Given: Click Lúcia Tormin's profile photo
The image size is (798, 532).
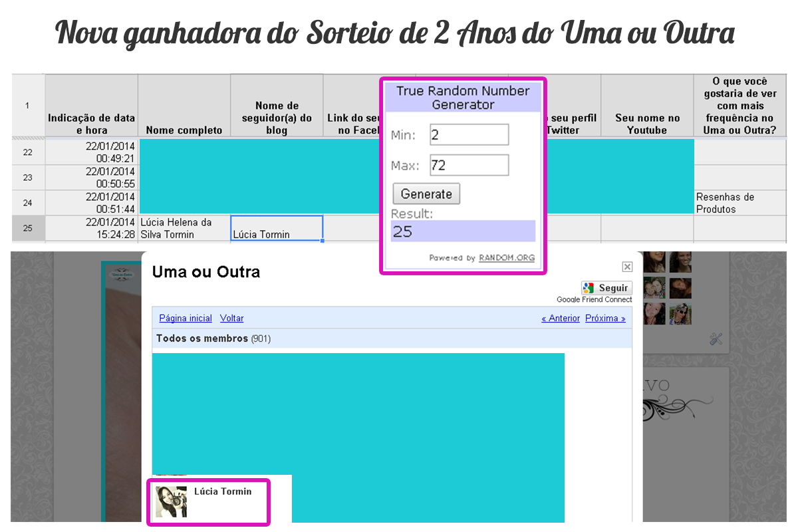Looking at the screenshot, I should [171, 501].
